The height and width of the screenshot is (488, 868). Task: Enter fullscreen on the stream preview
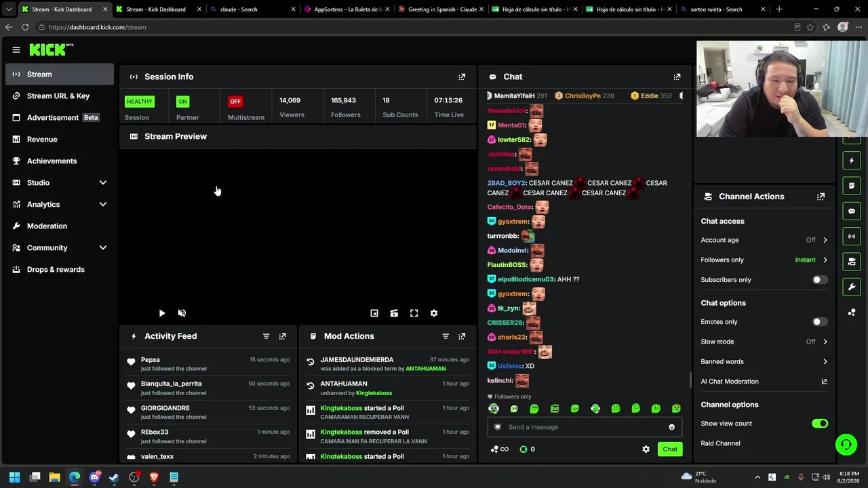414,313
